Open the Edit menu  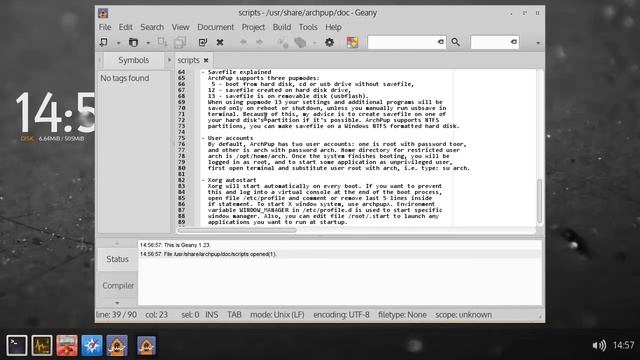tap(125, 27)
